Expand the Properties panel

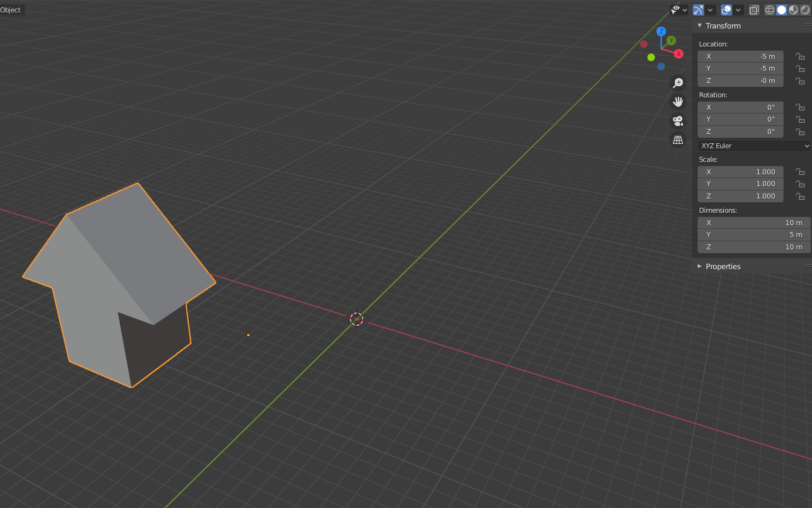coord(700,267)
